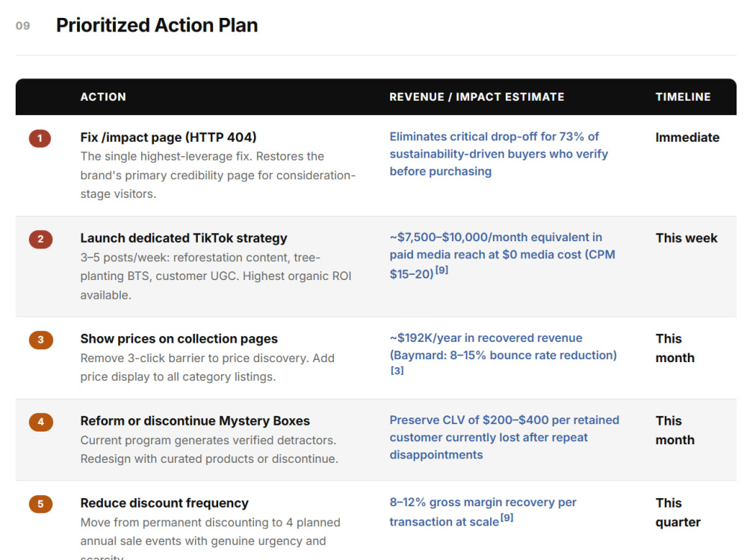Click the Immediate timeline label
This screenshot has width=747, height=560.
[x=687, y=137]
